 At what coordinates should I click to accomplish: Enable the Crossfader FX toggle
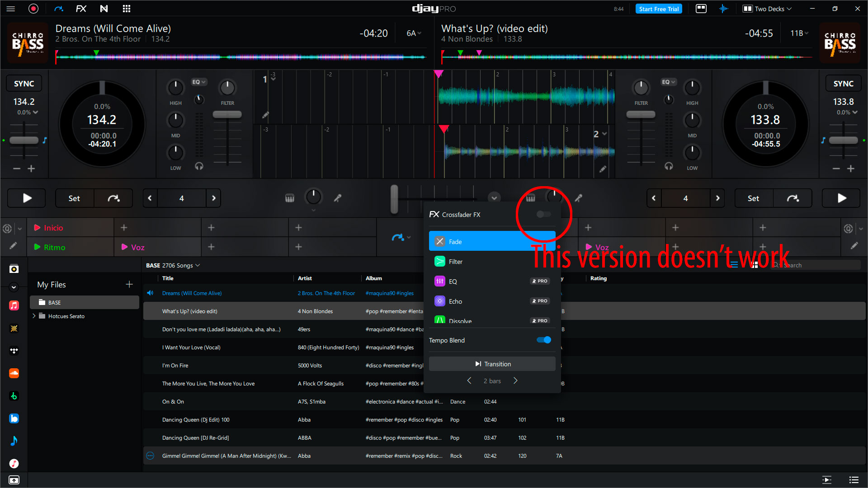[543, 214]
